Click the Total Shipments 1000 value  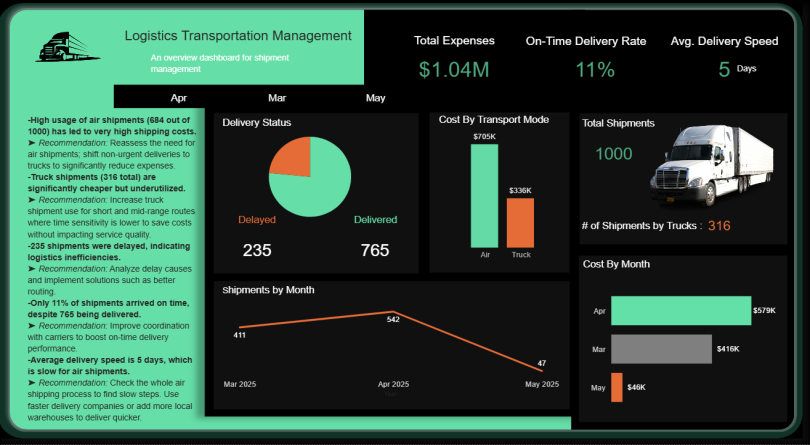(x=614, y=154)
